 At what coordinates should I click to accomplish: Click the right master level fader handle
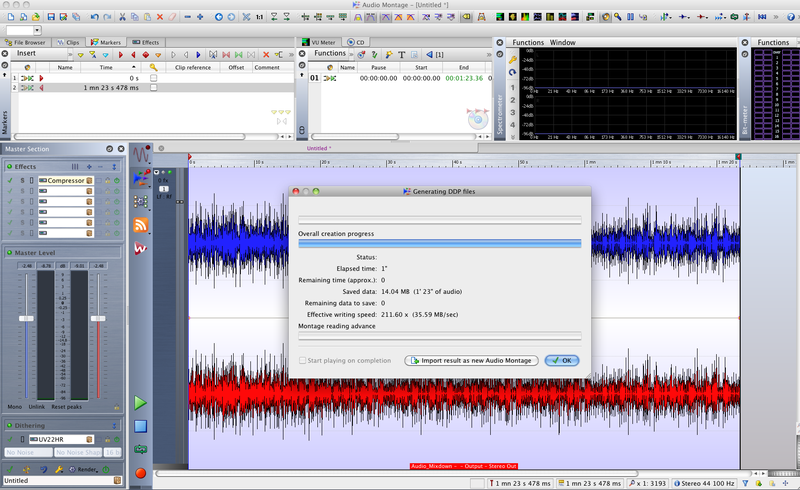pyautogui.click(x=98, y=318)
